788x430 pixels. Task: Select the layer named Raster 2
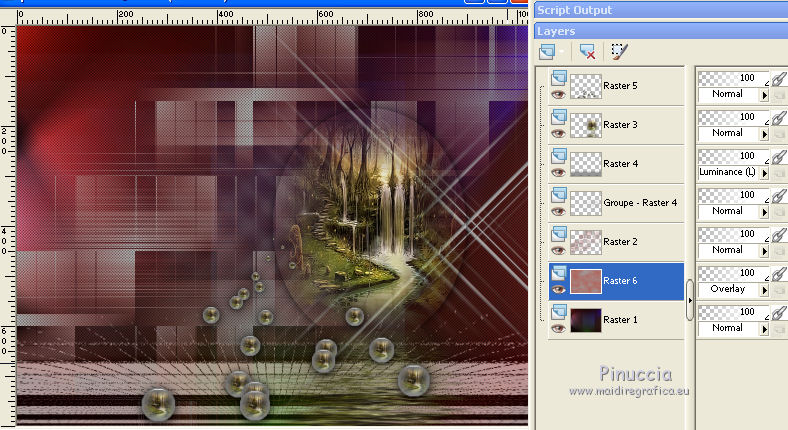[620, 242]
